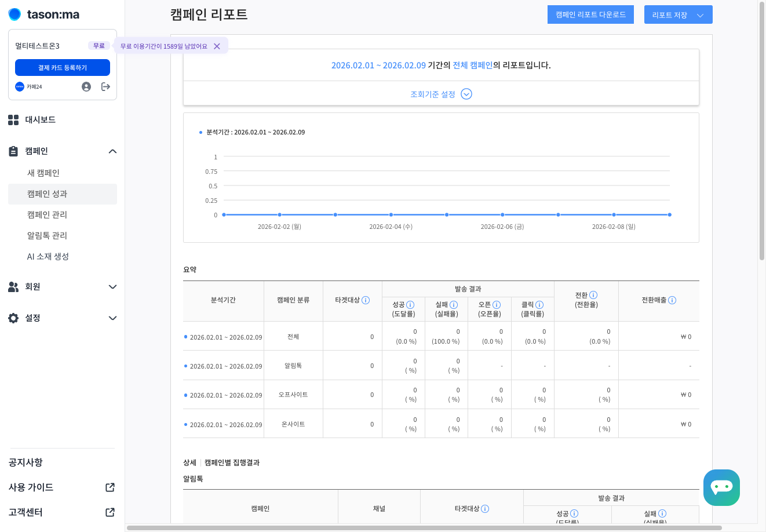
Task: Open the 리포트 저장 dropdown
Action: pos(678,15)
